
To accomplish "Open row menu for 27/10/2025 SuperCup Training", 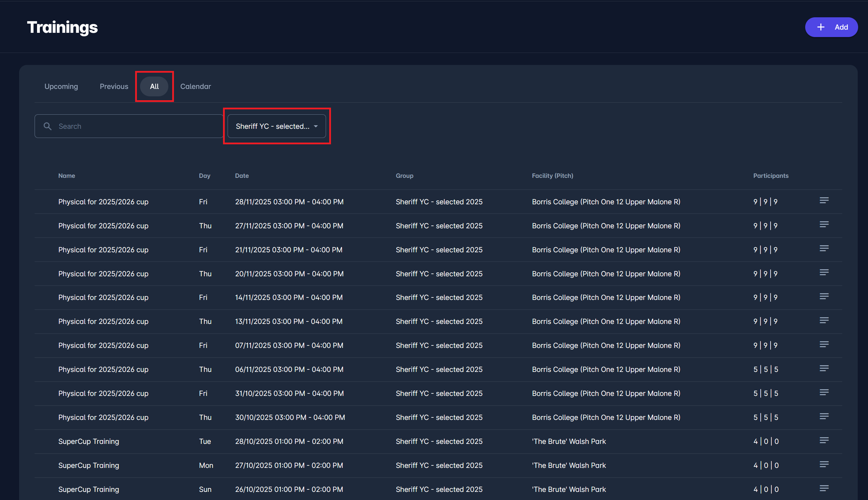I will [x=824, y=465].
